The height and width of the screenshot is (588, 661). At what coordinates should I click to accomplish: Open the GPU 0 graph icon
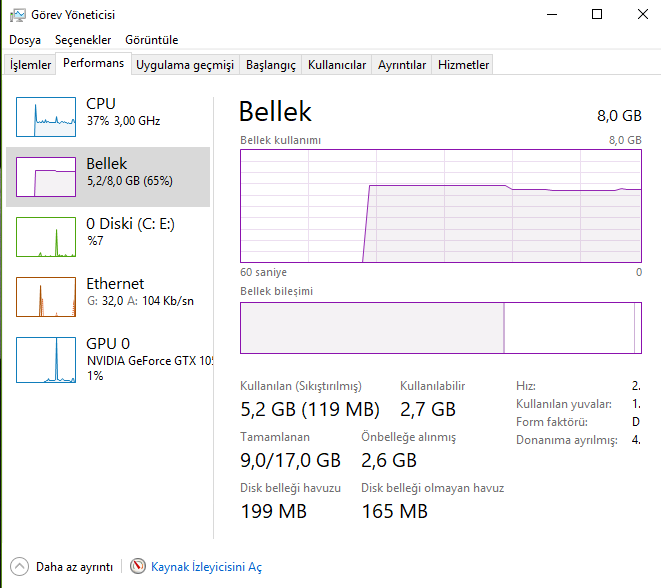(46, 360)
